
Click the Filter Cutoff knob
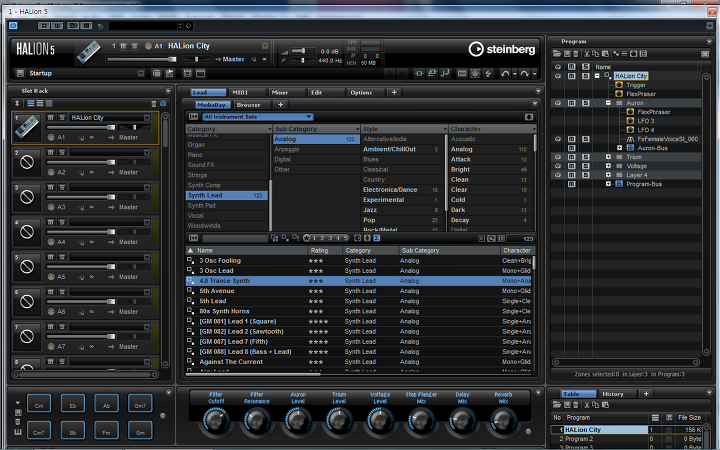(x=215, y=420)
